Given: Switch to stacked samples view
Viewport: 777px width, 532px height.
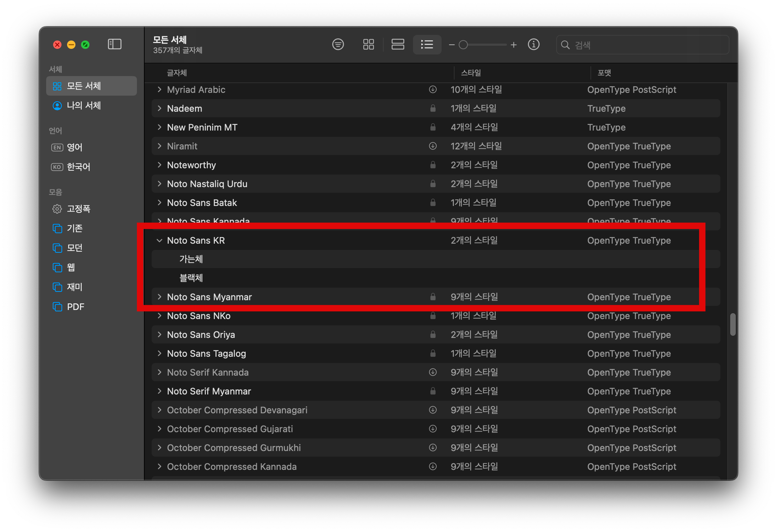Looking at the screenshot, I should [x=398, y=44].
